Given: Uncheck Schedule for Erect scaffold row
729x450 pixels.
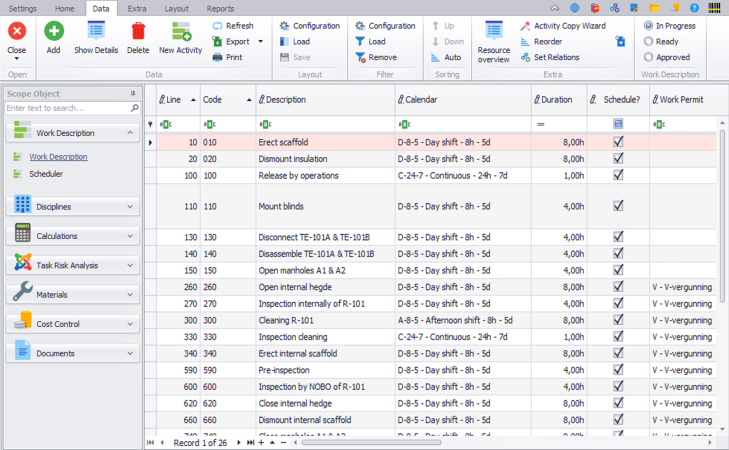Looking at the screenshot, I should click(618, 143).
